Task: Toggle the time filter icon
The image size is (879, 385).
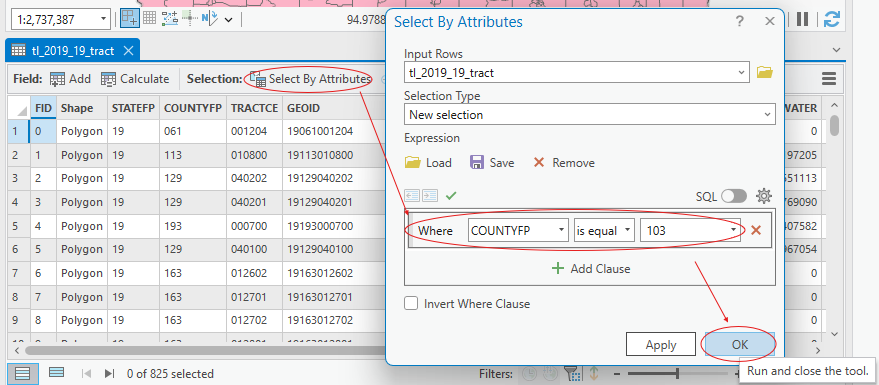Action: (529, 373)
